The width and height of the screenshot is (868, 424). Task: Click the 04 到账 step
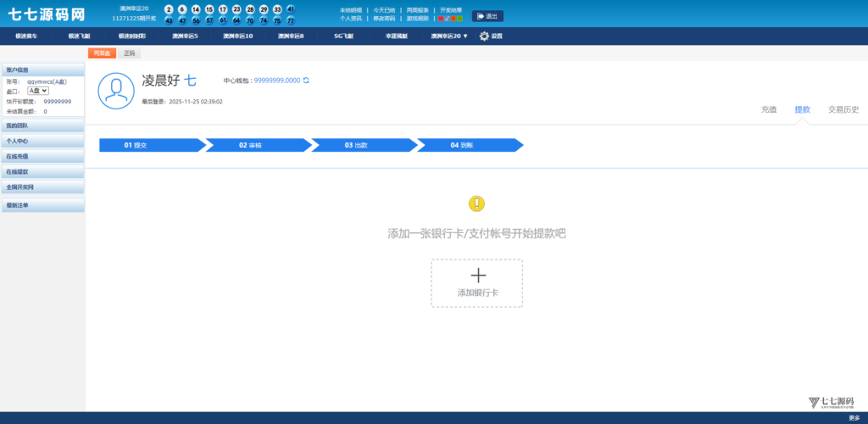coord(470,145)
